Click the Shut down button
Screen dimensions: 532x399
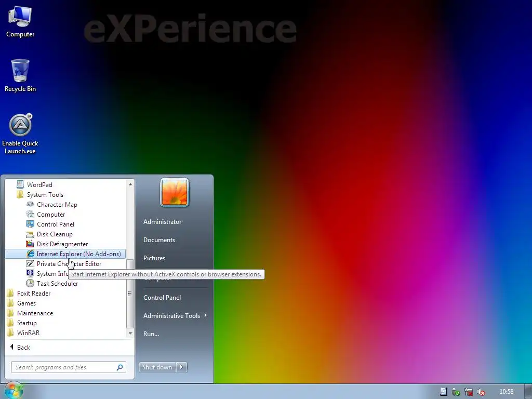click(x=157, y=367)
